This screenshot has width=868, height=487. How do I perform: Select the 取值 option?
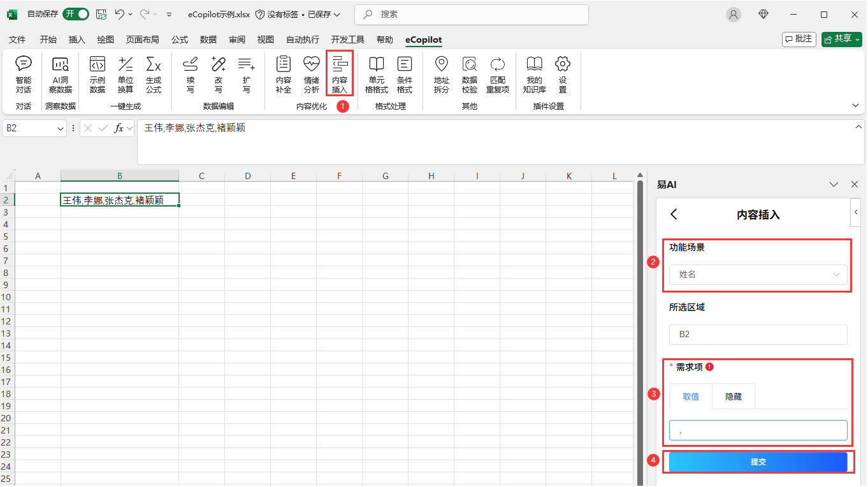(x=691, y=396)
